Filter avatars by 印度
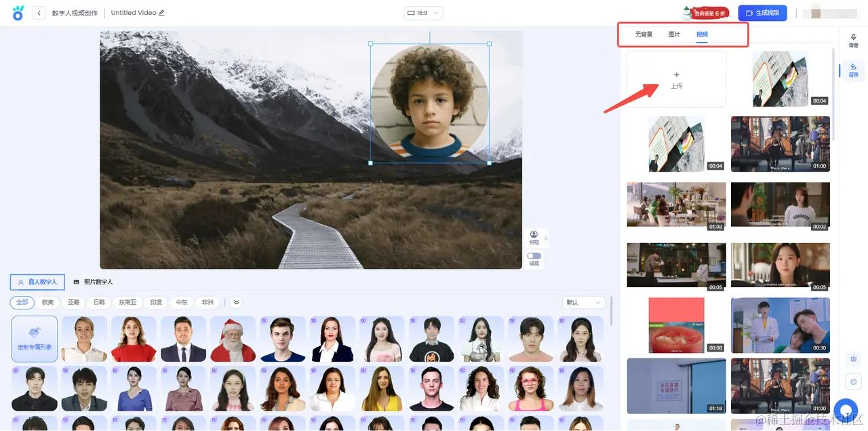868x431 pixels. 156,303
